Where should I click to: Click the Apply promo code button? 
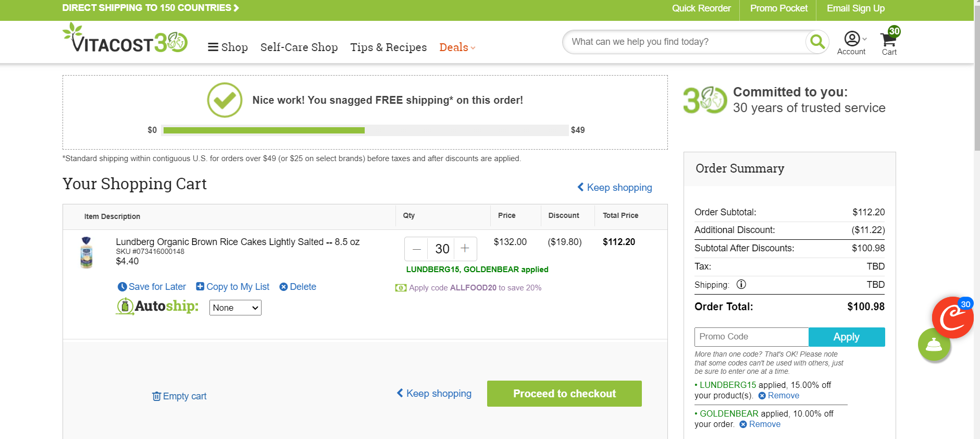pyautogui.click(x=847, y=337)
